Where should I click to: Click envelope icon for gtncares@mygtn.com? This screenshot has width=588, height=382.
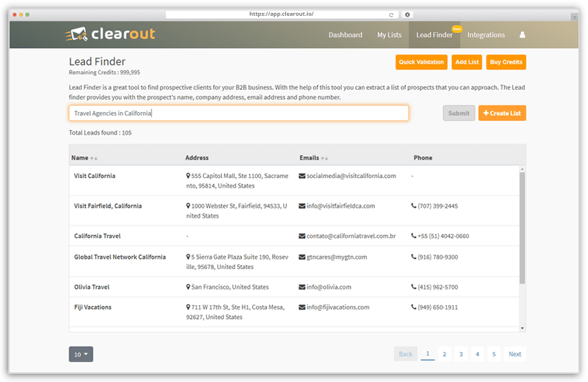pos(302,257)
